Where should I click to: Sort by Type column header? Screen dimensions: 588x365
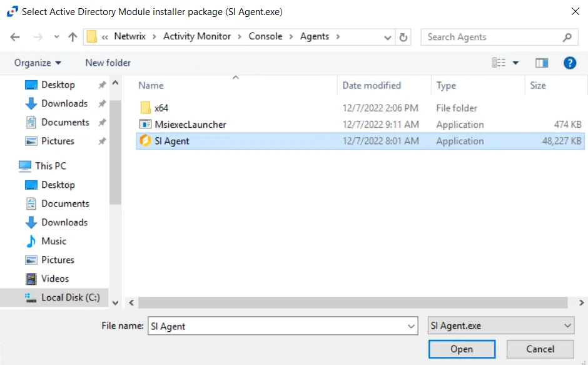coord(446,86)
